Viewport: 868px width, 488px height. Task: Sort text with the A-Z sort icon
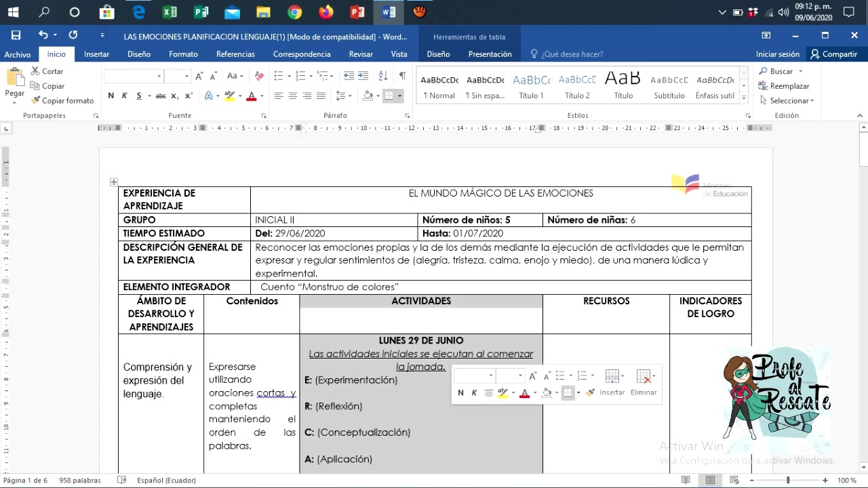tap(383, 76)
